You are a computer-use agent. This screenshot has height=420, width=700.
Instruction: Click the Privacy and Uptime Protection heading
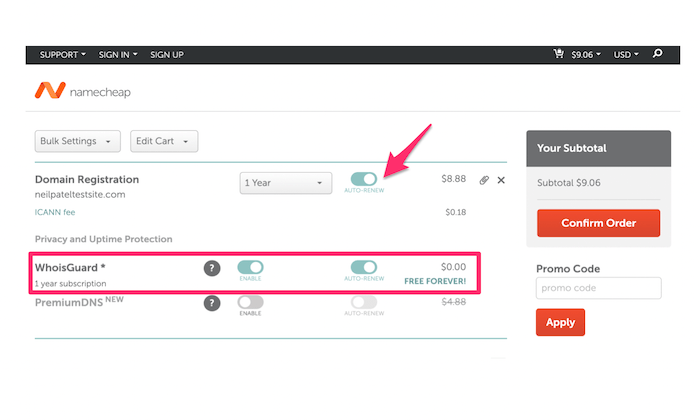coord(104,239)
